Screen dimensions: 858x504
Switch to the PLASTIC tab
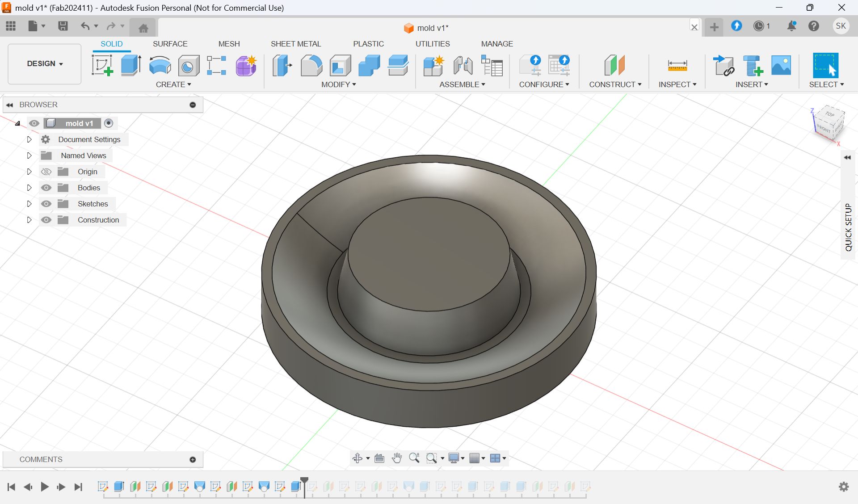[369, 44]
